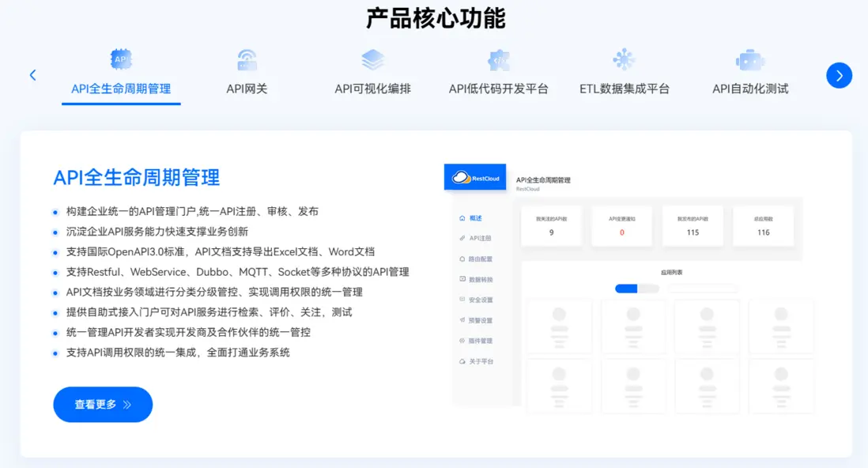The height and width of the screenshot is (468, 868).
Task: Click the 查看更多 button
Action: pos(103,404)
